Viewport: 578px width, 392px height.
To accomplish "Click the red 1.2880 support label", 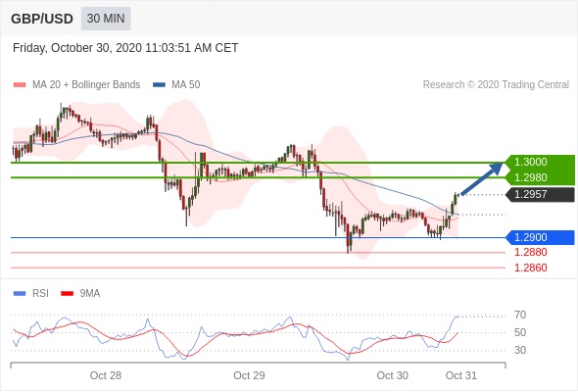I will [x=530, y=253].
